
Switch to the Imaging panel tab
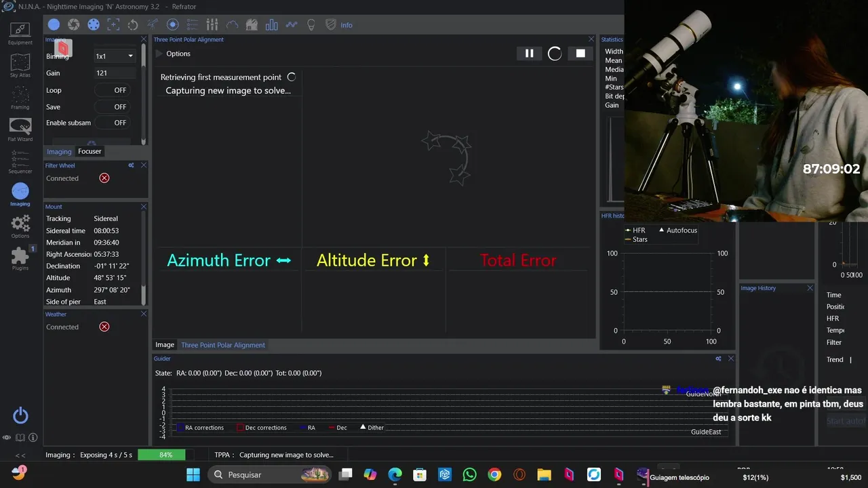coord(59,152)
